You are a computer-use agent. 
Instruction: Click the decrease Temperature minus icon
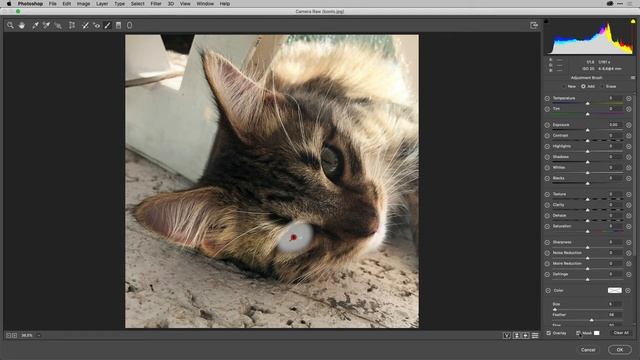click(547, 98)
